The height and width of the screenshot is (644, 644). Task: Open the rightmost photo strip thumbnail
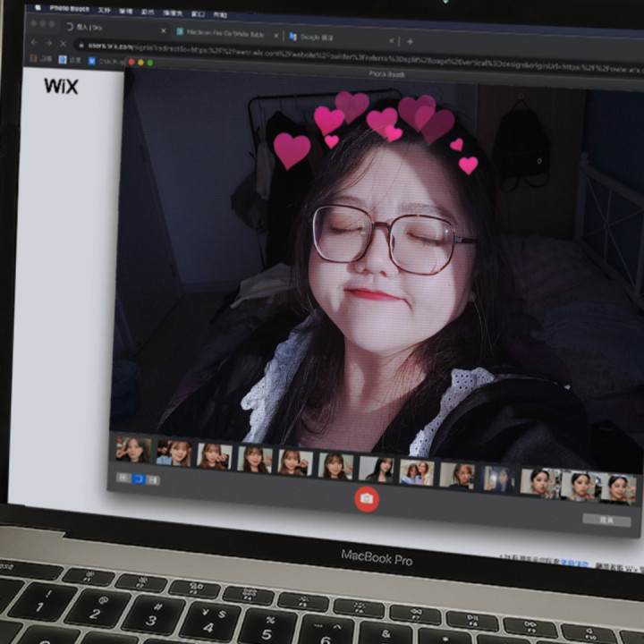(618, 487)
